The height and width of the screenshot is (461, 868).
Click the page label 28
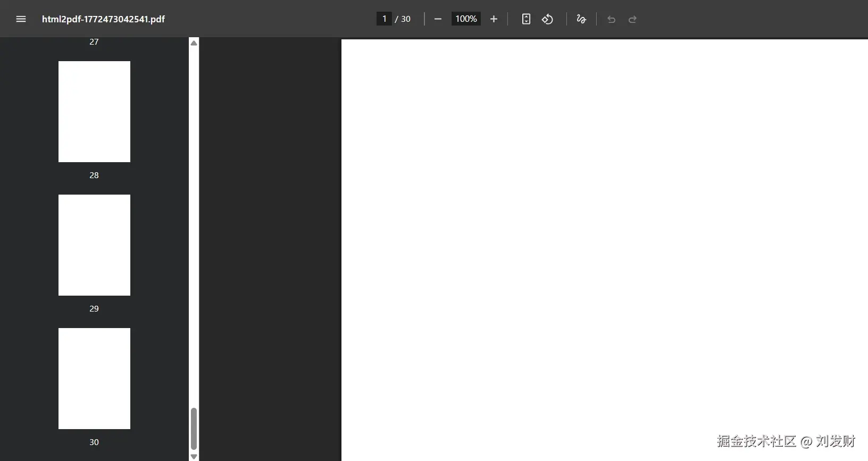click(x=94, y=175)
